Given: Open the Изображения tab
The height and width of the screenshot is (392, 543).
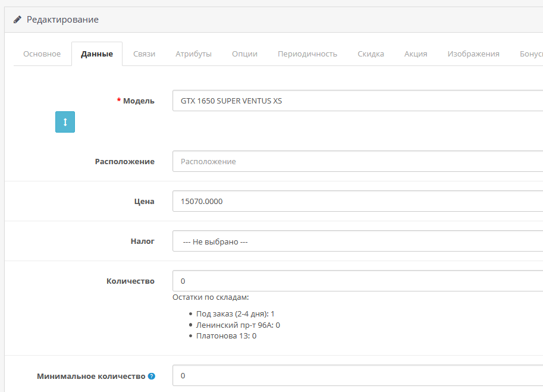Looking at the screenshot, I should 473,54.
